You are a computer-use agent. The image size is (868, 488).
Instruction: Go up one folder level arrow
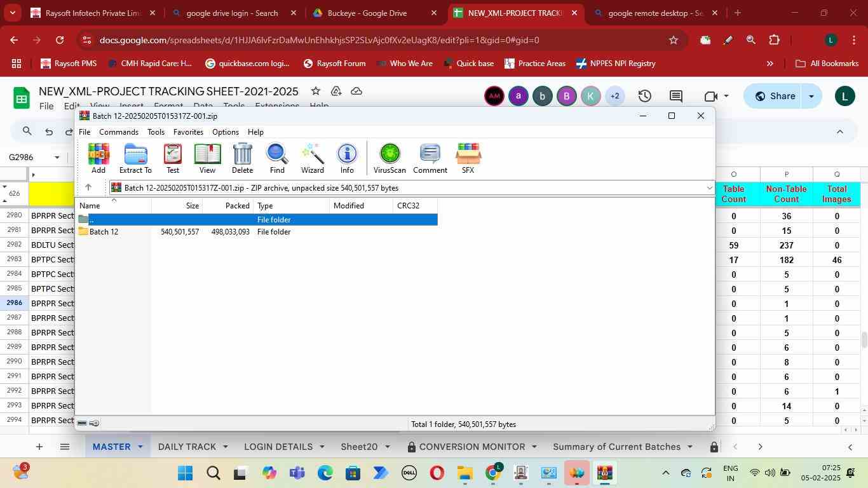pos(88,187)
